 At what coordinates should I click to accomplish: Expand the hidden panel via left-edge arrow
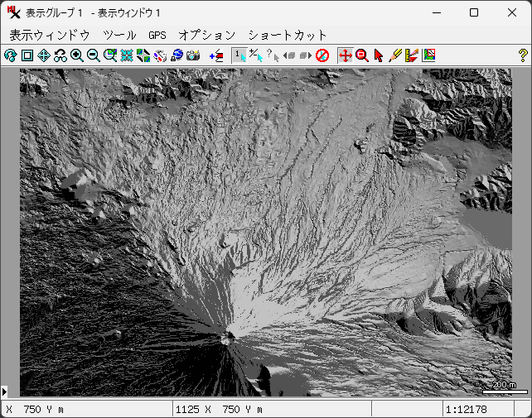coord(4,391)
